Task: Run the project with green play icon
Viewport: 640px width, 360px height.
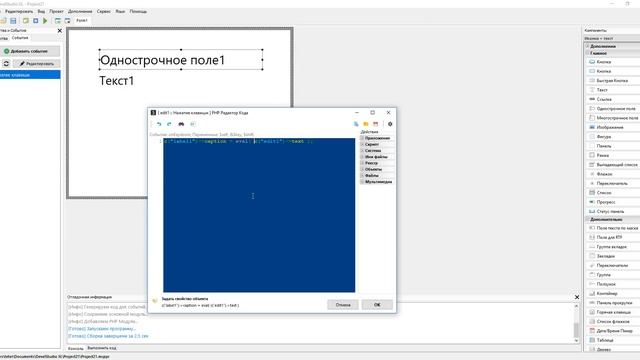Action: tap(45, 20)
